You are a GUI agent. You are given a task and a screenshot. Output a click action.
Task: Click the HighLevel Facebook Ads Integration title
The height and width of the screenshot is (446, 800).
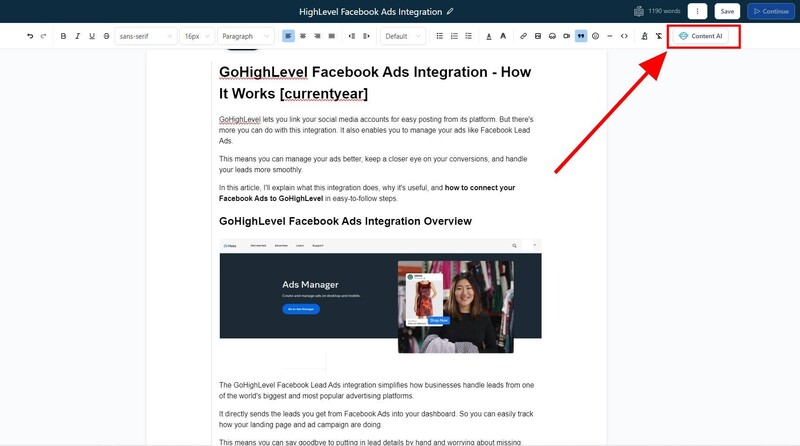[x=370, y=12]
